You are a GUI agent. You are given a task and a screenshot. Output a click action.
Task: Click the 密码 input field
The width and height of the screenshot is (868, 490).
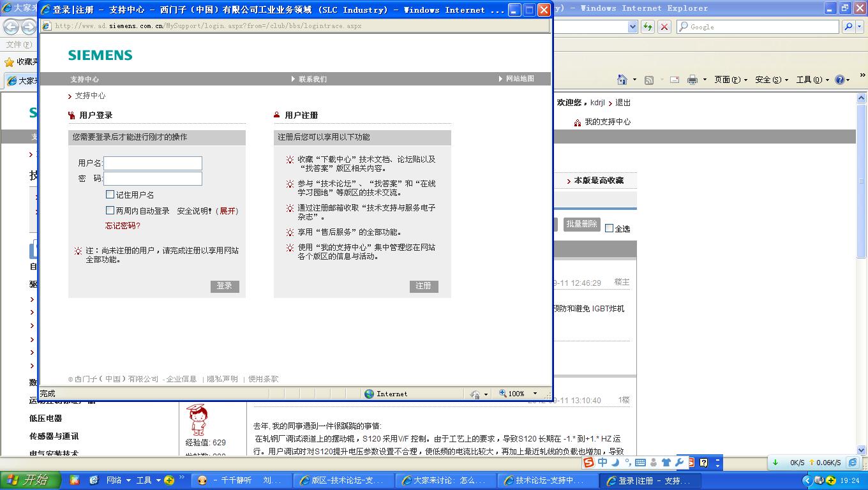click(x=153, y=179)
